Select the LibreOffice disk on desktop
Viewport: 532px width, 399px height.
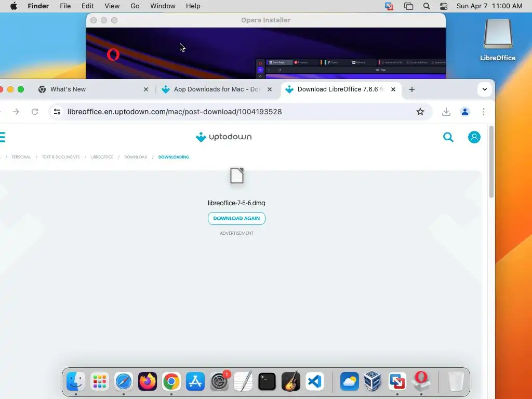click(498, 40)
